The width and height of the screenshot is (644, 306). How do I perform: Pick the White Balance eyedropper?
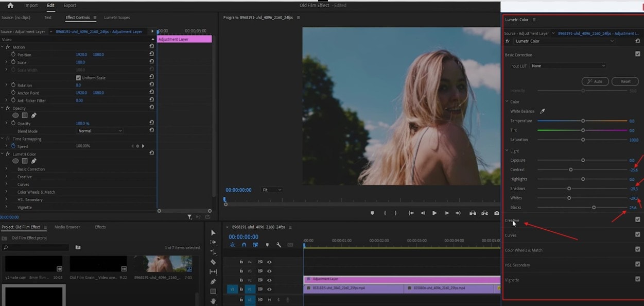click(542, 111)
